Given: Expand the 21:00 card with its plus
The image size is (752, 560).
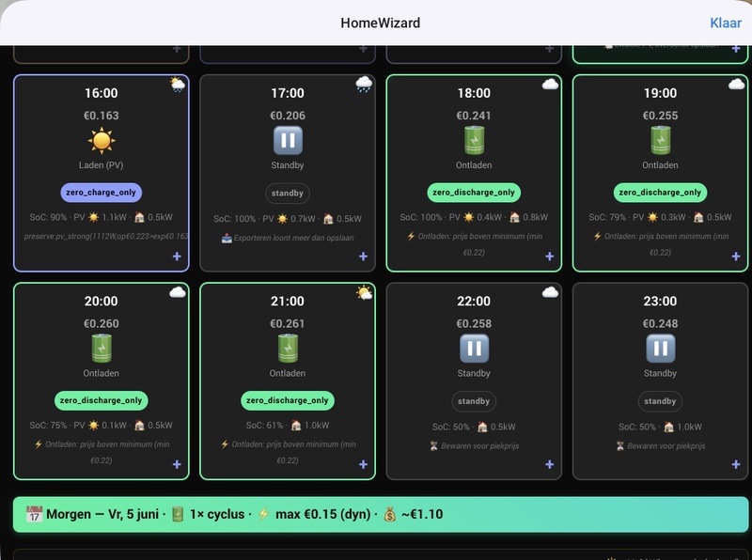Looking at the screenshot, I should click(363, 464).
